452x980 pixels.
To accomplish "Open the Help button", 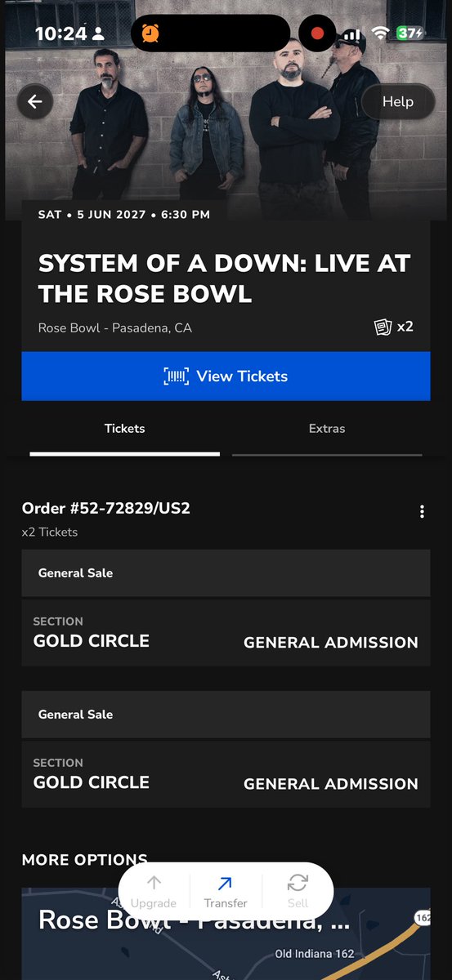I will (x=398, y=102).
